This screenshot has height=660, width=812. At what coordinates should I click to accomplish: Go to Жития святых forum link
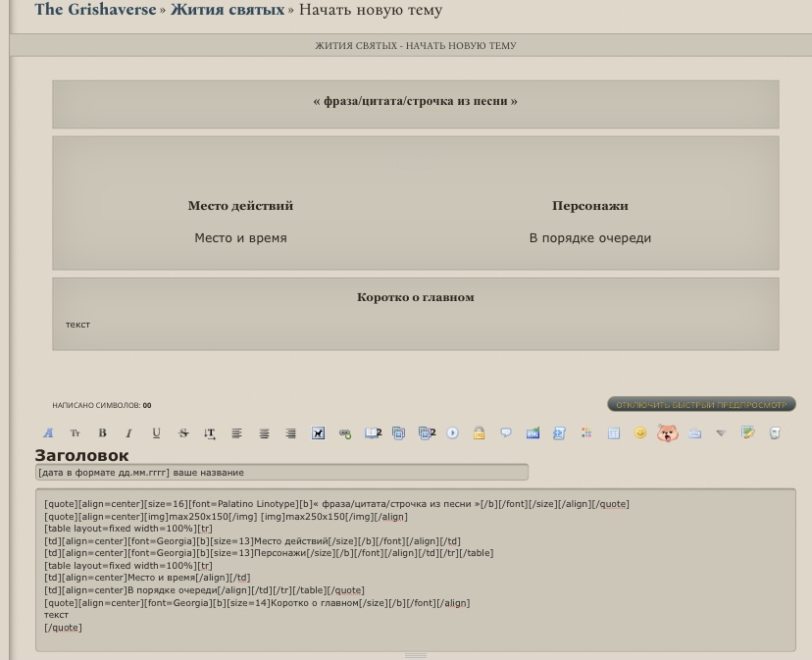(x=227, y=10)
